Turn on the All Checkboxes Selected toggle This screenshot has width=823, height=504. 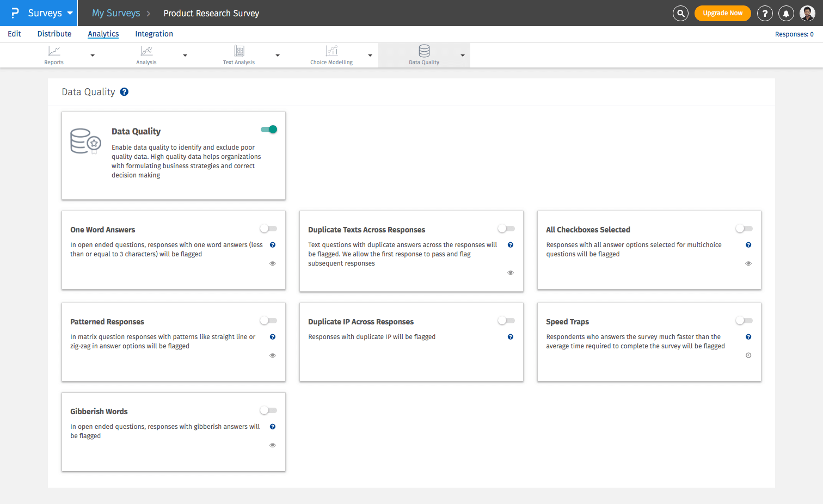(x=744, y=229)
